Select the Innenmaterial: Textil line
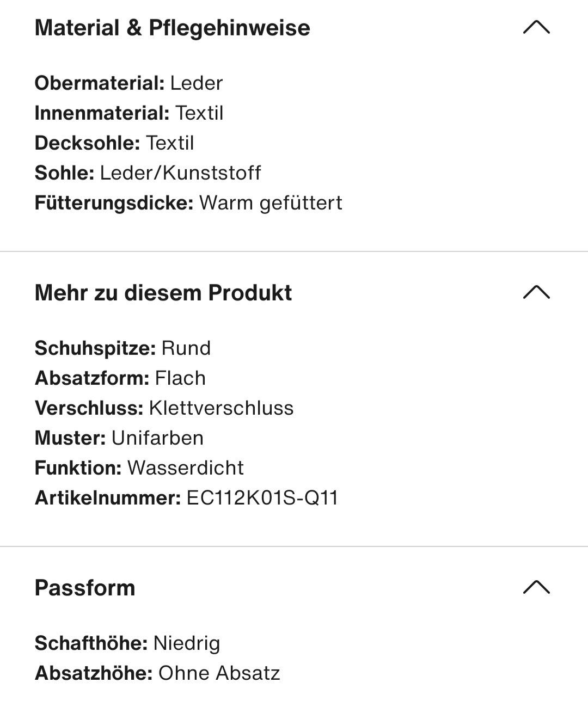The width and height of the screenshot is (588, 701). tap(129, 113)
